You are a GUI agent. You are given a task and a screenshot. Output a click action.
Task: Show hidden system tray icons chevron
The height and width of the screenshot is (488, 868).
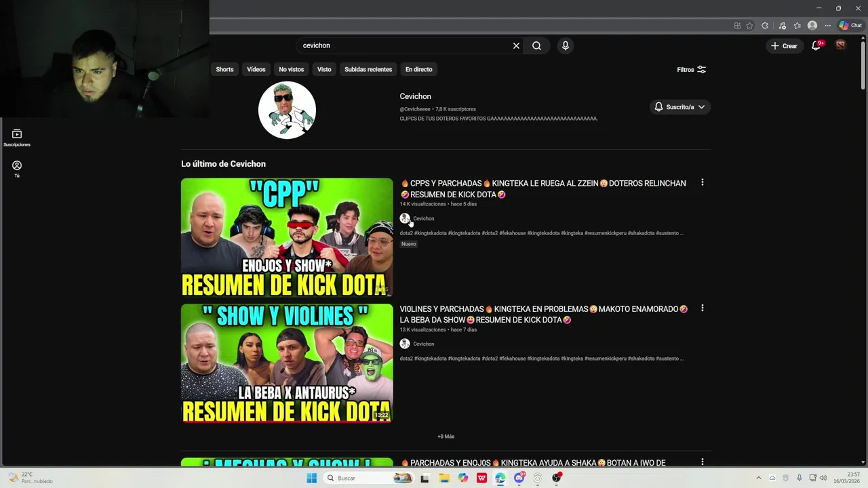(x=758, y=478)
